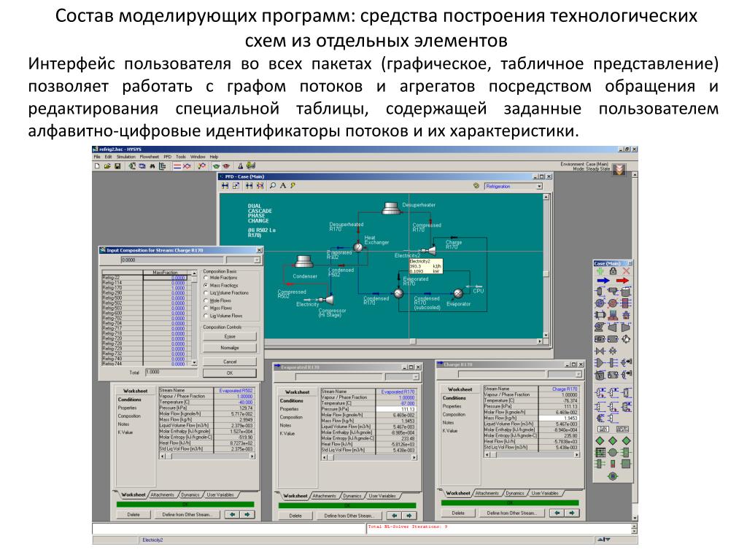Select Composition page in Evaporated R502 worksheet
The width and height of the screenshot is (747, 560).
(129, 416)
